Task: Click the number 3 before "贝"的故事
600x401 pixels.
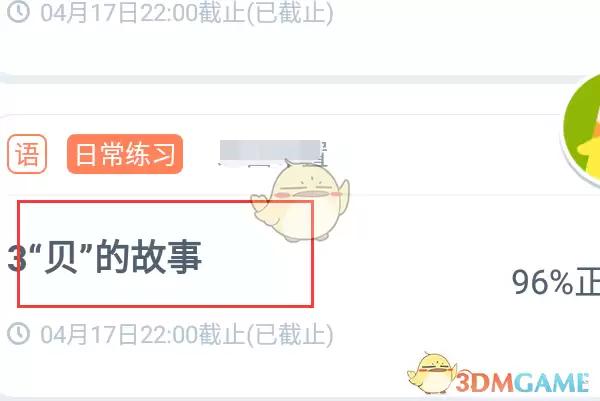Action: (17, 259)
